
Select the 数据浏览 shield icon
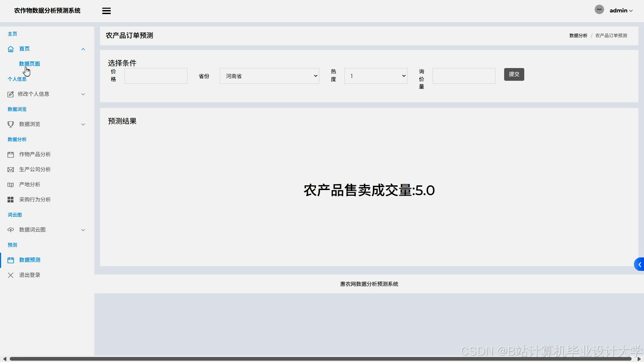tap(10, 124)
